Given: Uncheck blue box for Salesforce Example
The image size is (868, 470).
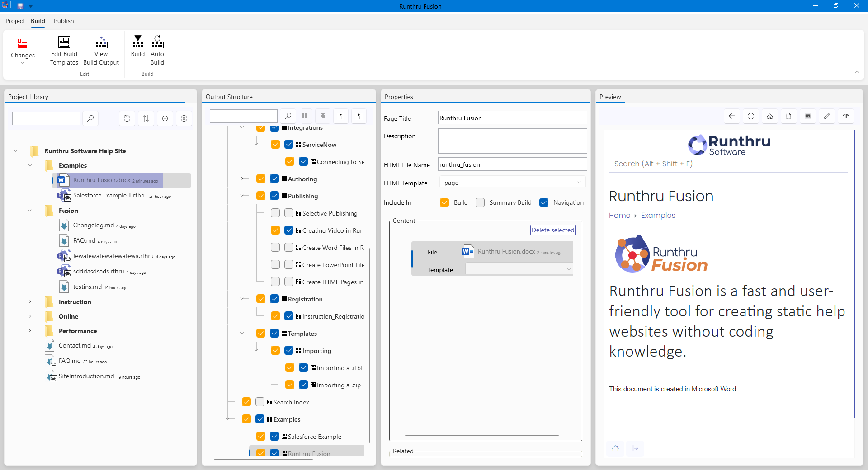Looking at the screenshot, I should [x=274, y=436].
